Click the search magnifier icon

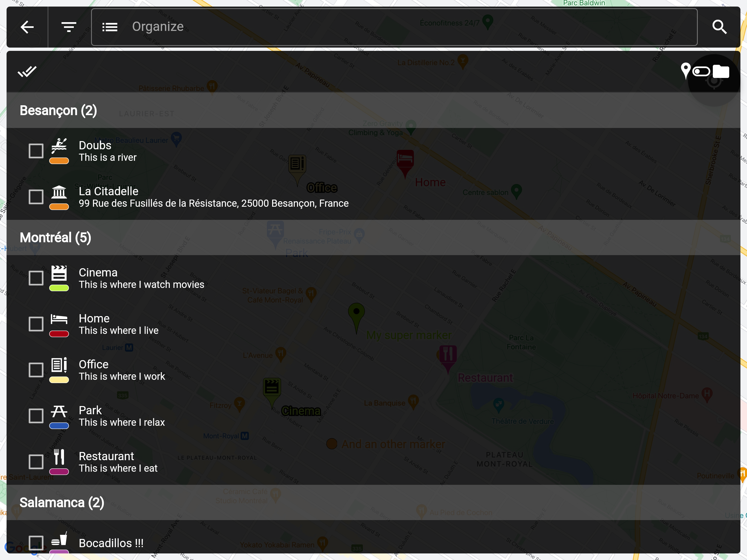(x=719, y=27)
